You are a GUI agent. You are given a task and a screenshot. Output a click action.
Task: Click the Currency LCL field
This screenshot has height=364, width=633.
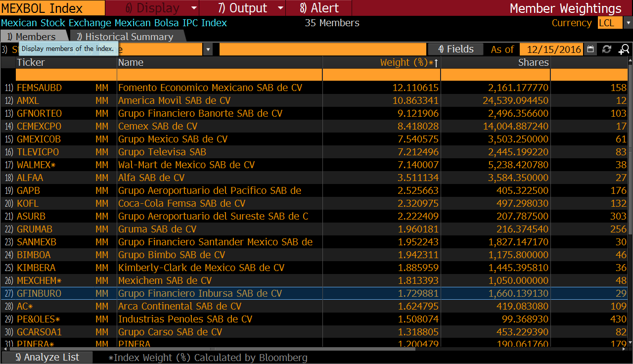click(610, 23)
